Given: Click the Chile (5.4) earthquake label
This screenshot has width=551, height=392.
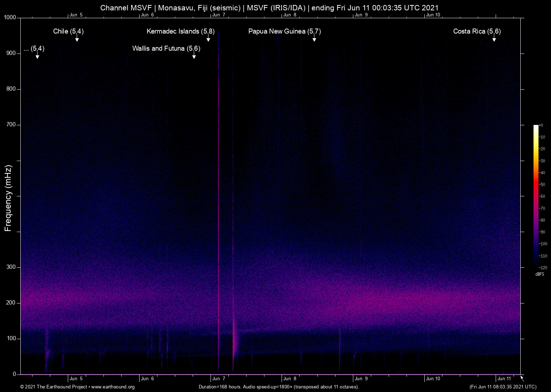Looking at the screenshot, I should (69, 31).
